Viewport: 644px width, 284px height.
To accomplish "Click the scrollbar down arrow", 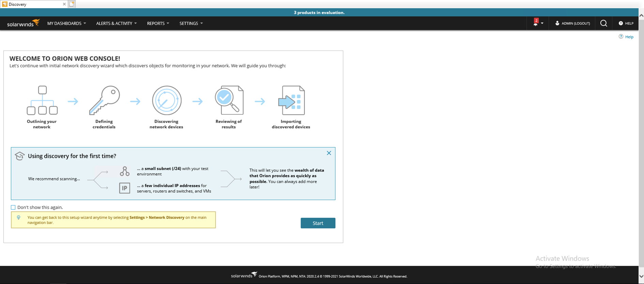I will (x=641, y=276).
